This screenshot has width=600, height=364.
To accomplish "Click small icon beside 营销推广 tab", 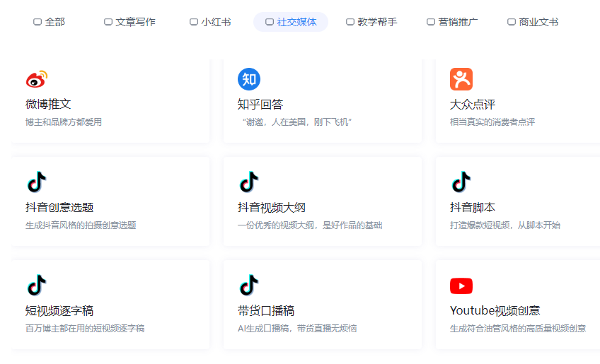I will pos(431,22).
